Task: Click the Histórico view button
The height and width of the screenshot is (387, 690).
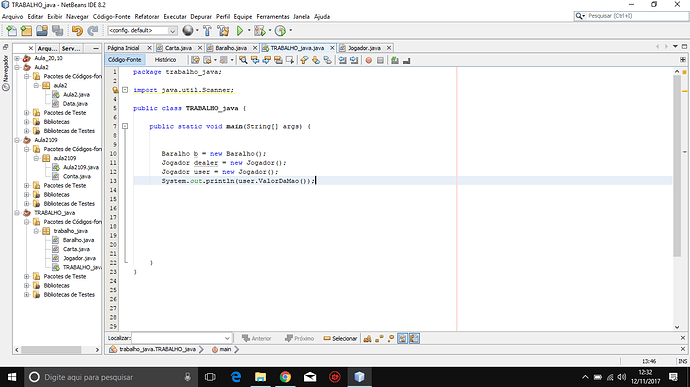Action: coord(165,60)
